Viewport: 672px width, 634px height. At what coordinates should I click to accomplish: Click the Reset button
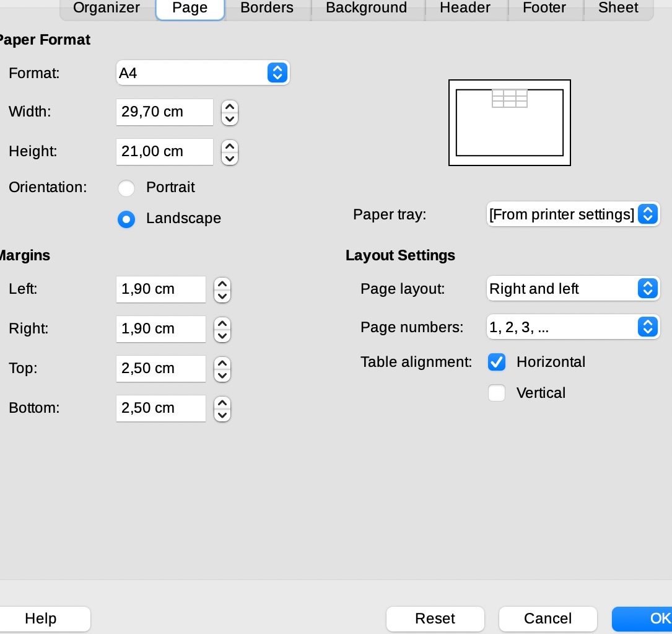coord(435,619)
